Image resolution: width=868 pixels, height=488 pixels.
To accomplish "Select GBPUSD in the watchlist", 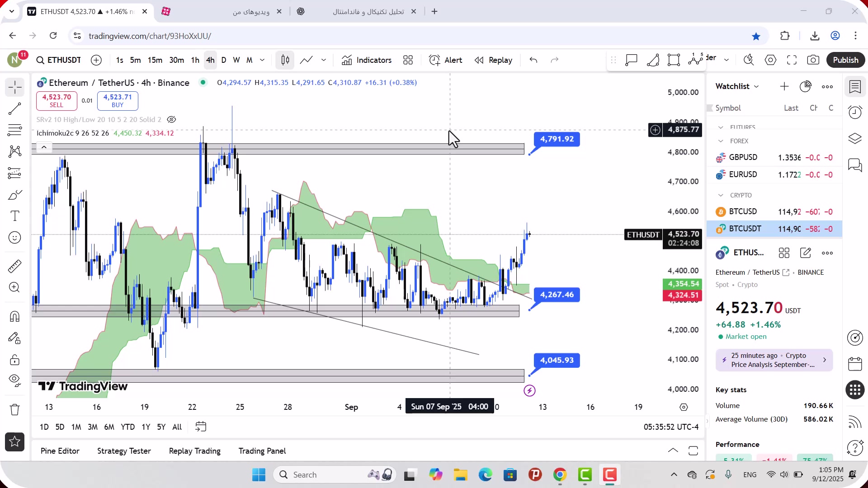I will (774, 157).
